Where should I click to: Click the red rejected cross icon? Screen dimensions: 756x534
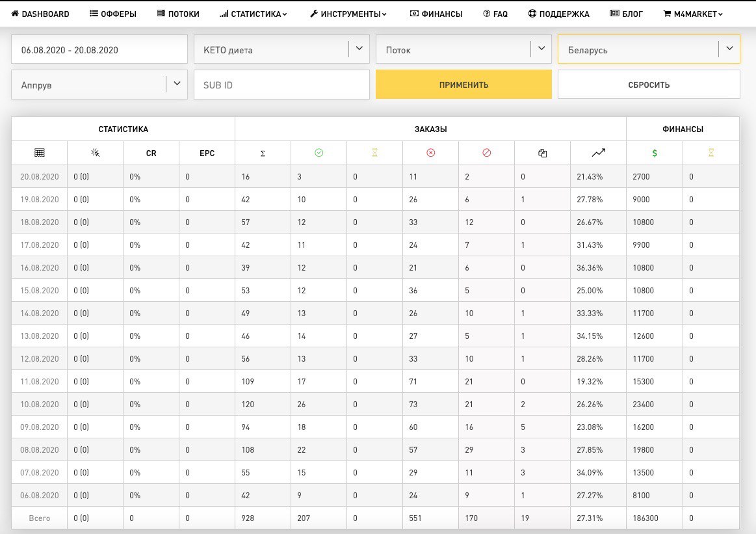coord(430,152)
